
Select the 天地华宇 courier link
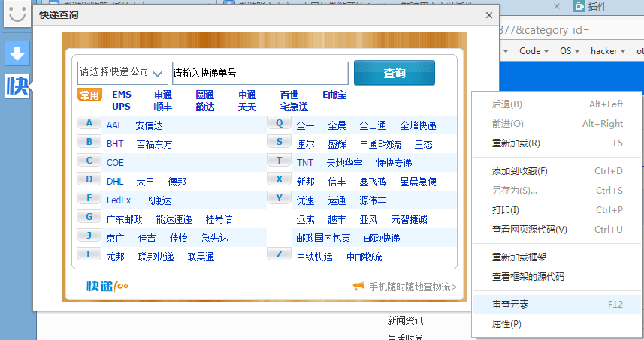[x=344, y=163]
